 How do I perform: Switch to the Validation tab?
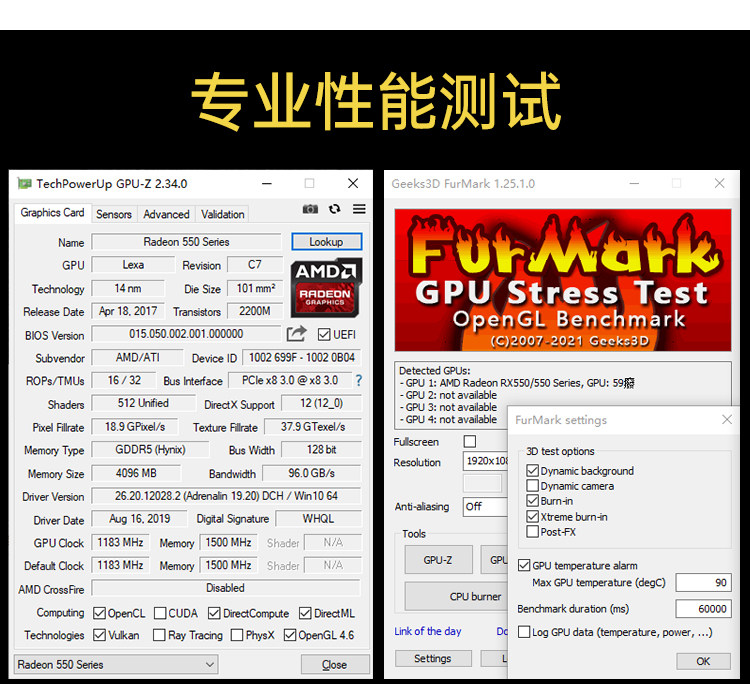click(x=222, y=214)
